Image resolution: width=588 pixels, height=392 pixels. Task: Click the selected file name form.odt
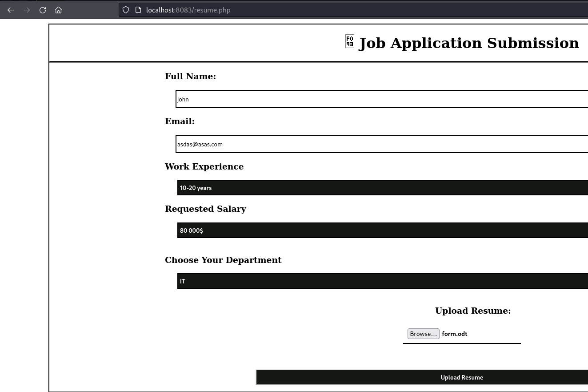click(455, 334)
